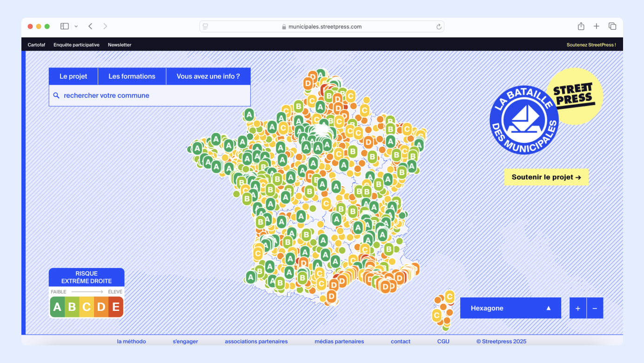Click the C marker on Corsica's west coast

(436, 315)
